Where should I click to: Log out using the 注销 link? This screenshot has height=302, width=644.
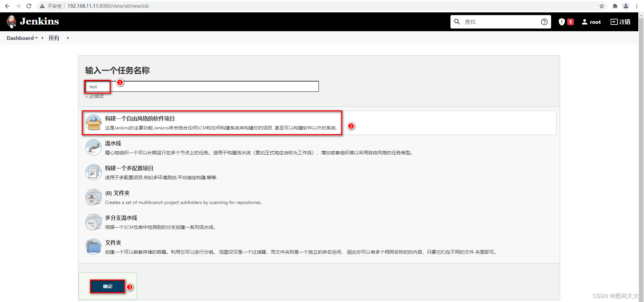pyautogui.click(x=620, y=22)
